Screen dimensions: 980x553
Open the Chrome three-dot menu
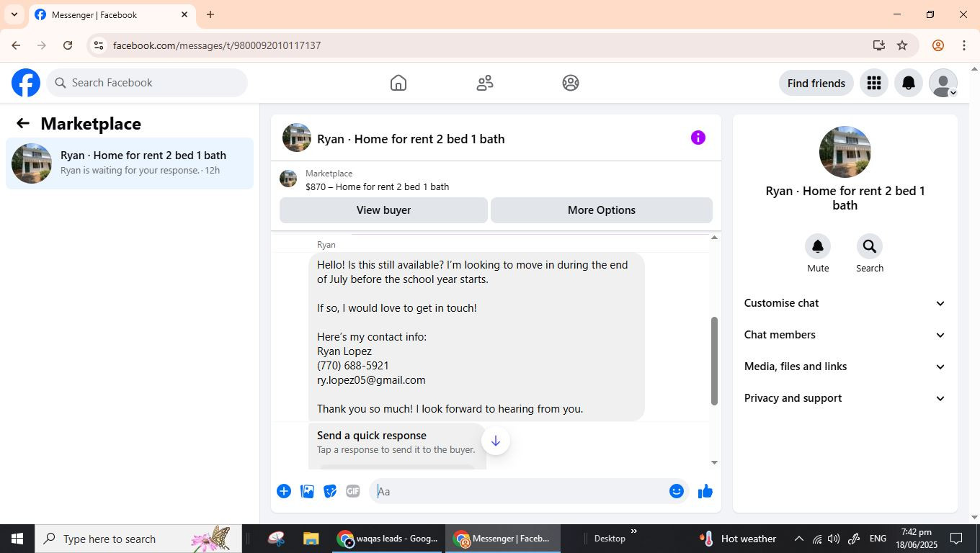(x=964, y=45)
